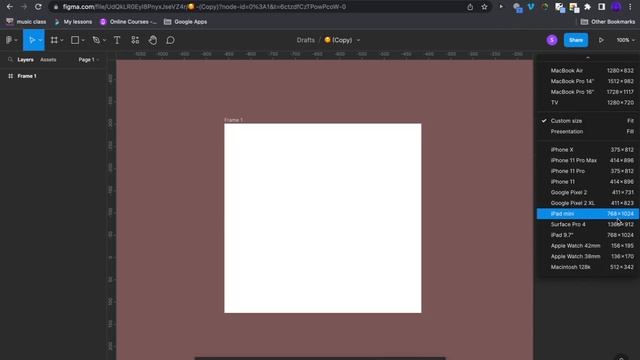This screenshot has width=640, height=360.
Task: Expand the Pen tool dropdown arrow
Action: coord(104,40)
